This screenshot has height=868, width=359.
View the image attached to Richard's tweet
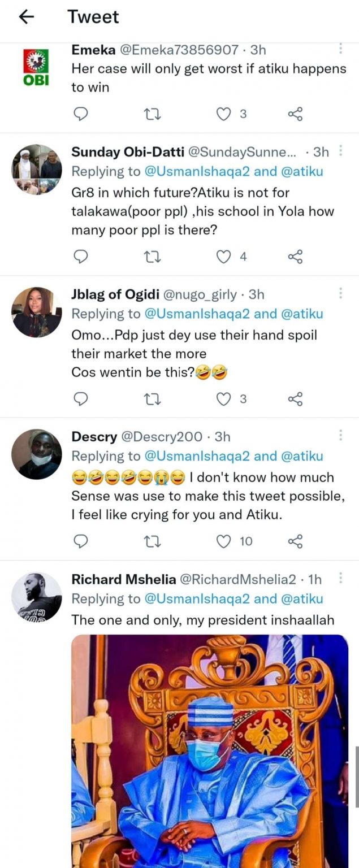pos(209,750)
